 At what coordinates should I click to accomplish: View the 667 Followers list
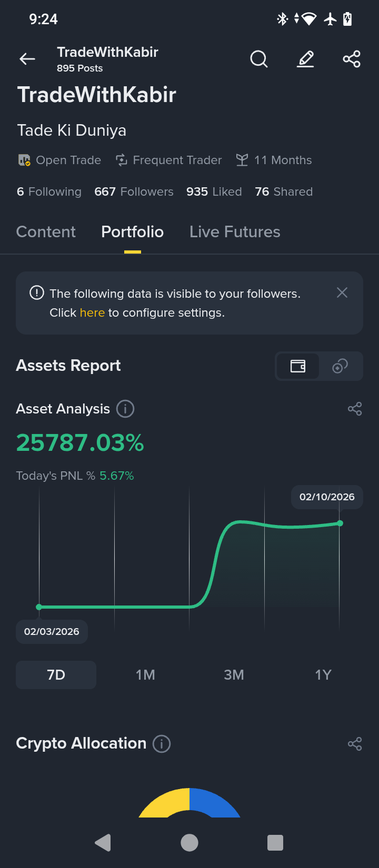[134, 192]
